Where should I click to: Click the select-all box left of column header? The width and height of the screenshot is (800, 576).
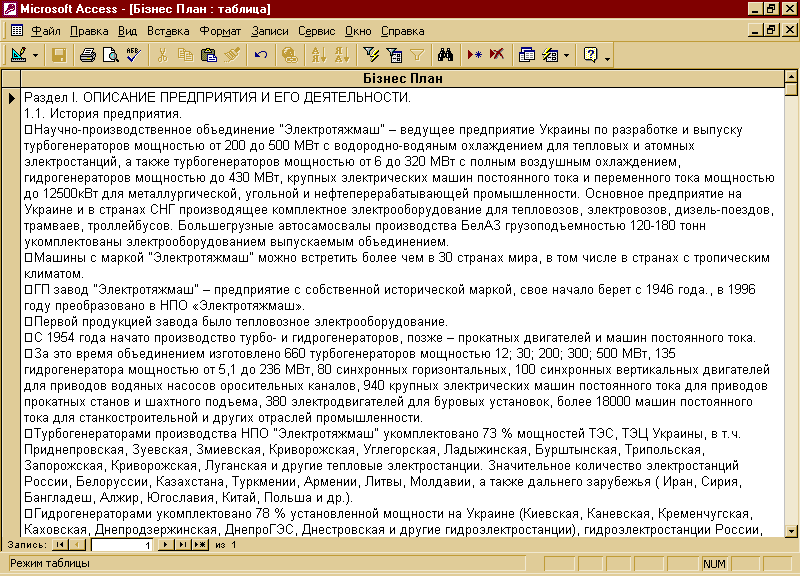click(x=11, y=79)
